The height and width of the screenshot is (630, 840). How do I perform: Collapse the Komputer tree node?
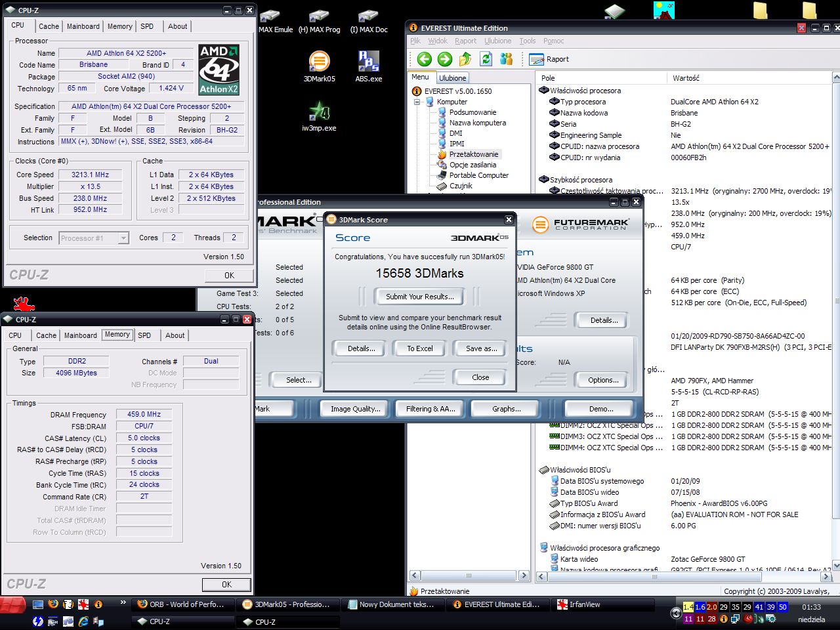point(417,102)
